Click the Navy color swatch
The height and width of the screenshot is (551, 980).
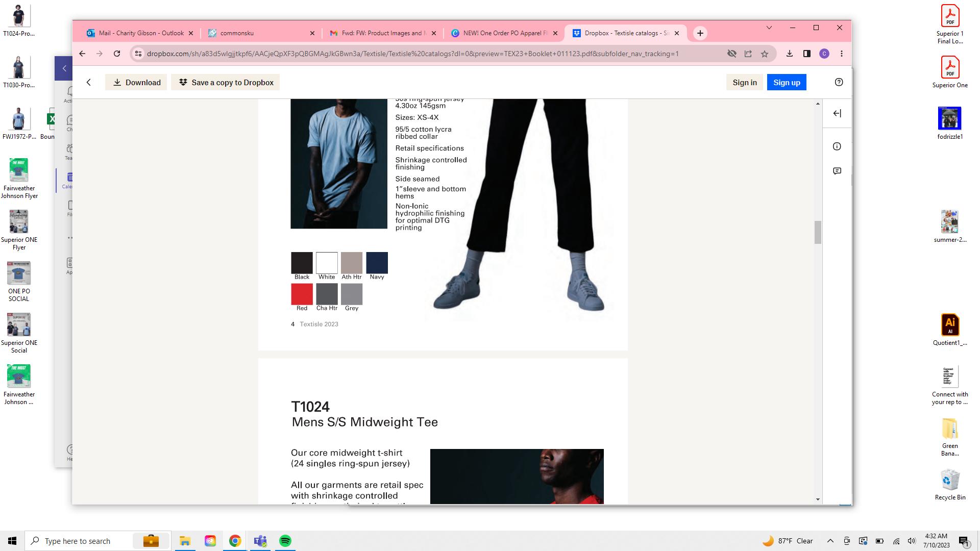click(377, 263)
